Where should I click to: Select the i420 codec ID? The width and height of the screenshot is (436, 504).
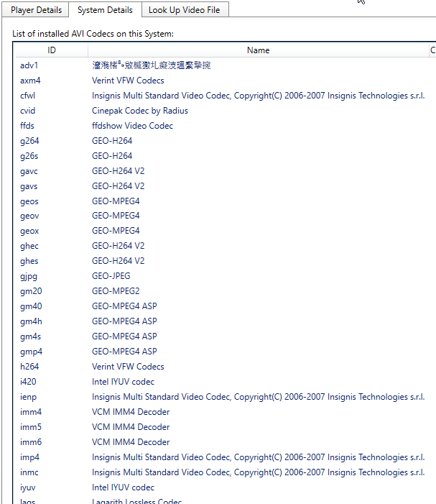click(x=28, y=382)
